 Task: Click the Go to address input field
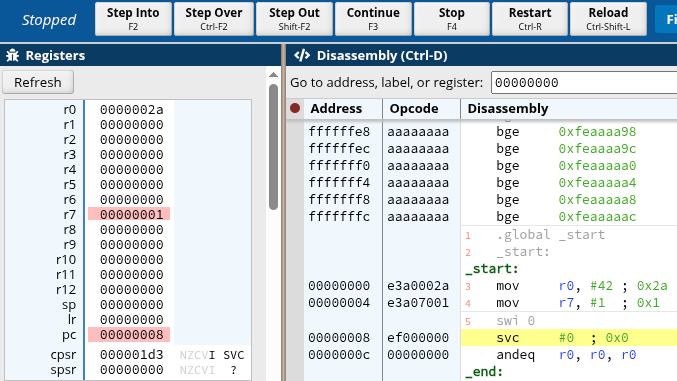(x=584, y=83)
